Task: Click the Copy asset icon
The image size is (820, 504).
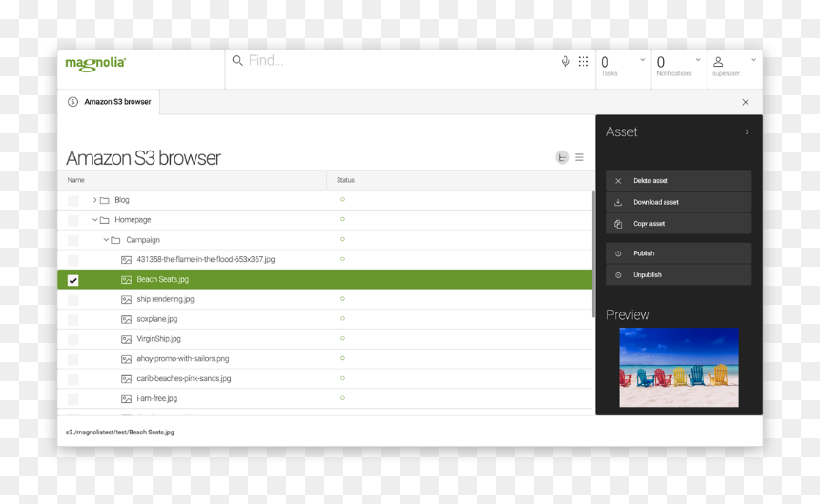Action: (x=618, y=224)
